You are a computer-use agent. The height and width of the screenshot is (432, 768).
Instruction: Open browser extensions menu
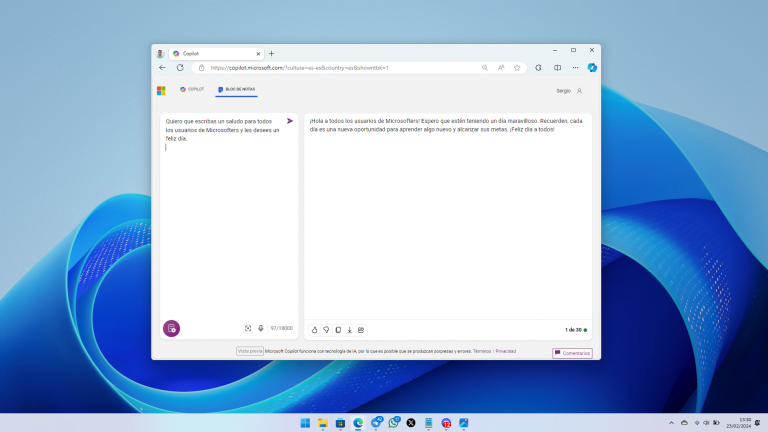(538, 68)
